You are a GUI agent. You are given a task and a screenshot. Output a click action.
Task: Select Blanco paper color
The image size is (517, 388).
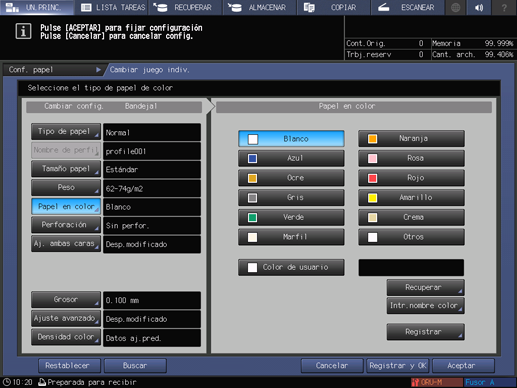click(x=291, y=139)
